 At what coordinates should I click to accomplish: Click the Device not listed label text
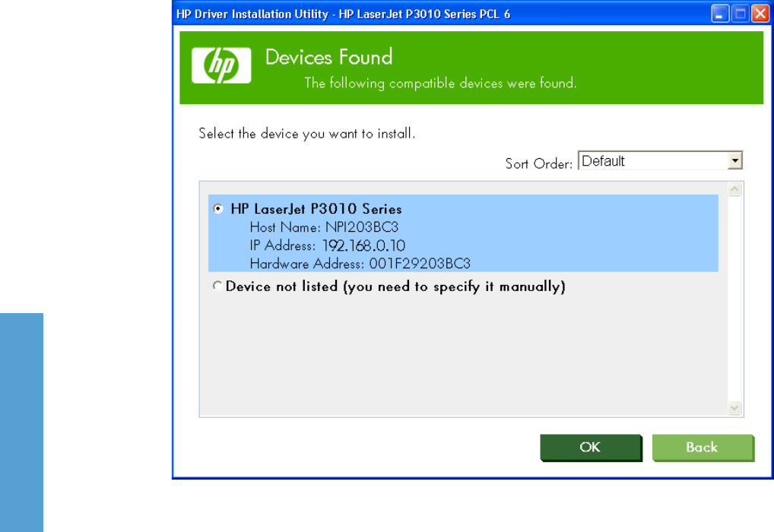click(395, 287)
